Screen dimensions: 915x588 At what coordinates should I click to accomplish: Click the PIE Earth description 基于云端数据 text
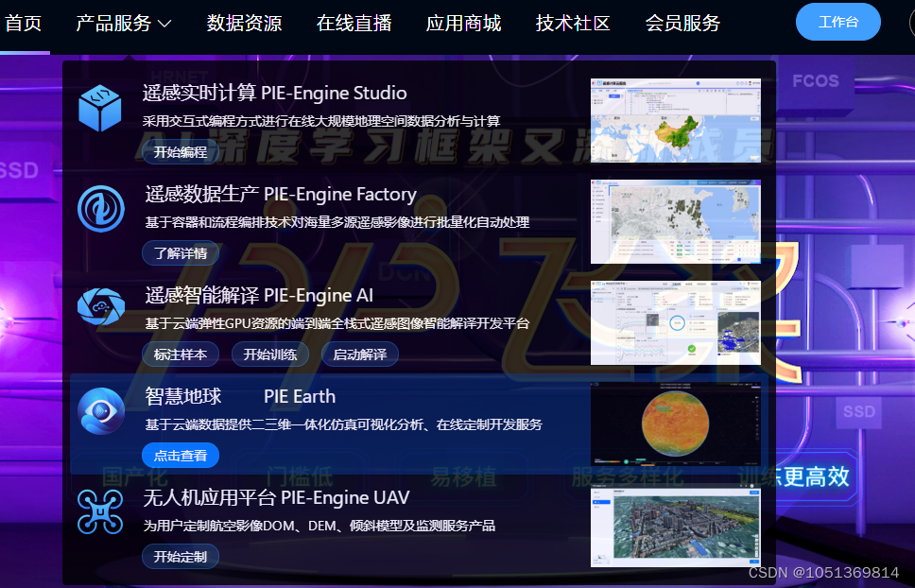pos(344,424)
